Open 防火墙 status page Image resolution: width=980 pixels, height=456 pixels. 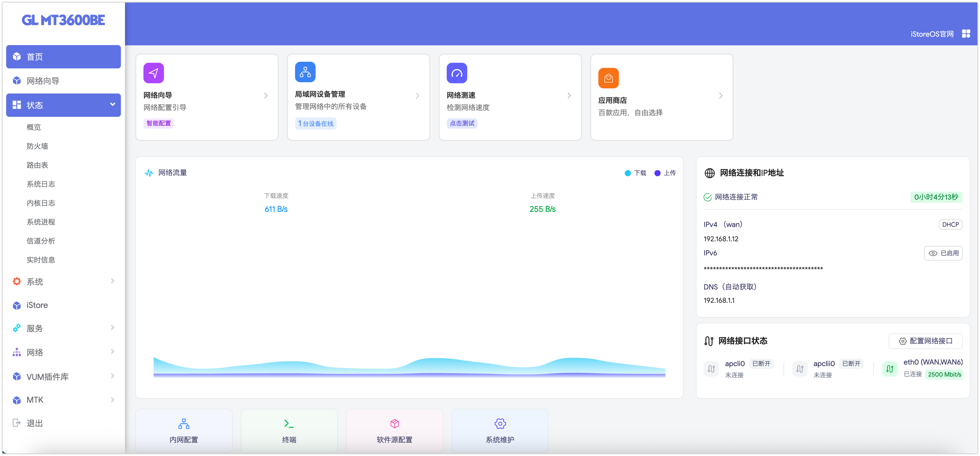pyautogui.click(x=37, y=146)
